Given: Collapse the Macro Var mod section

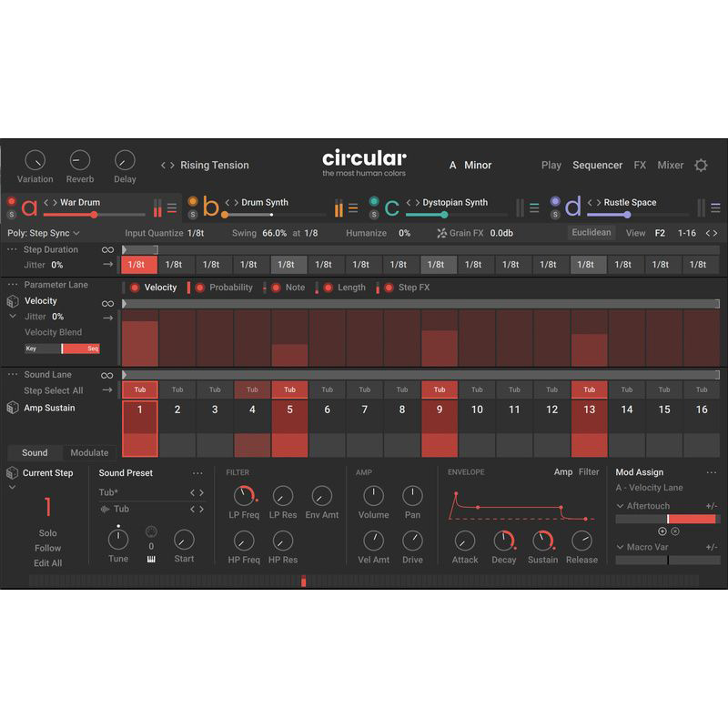Looking at the screenshot, I should click(620, 548).
